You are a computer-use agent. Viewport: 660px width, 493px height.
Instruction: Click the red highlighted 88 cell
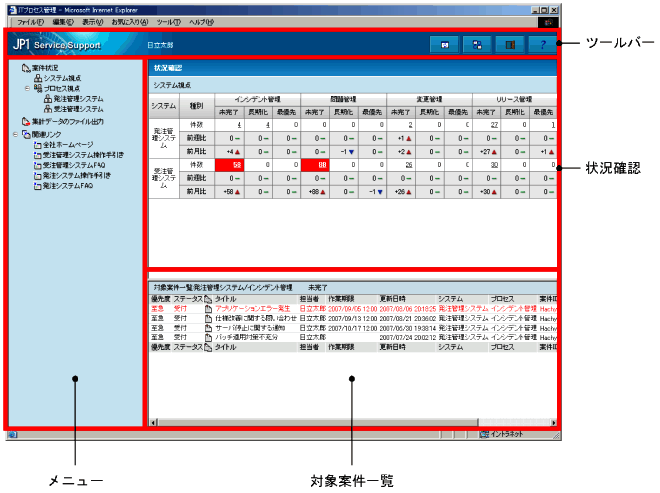pos(315,165)
